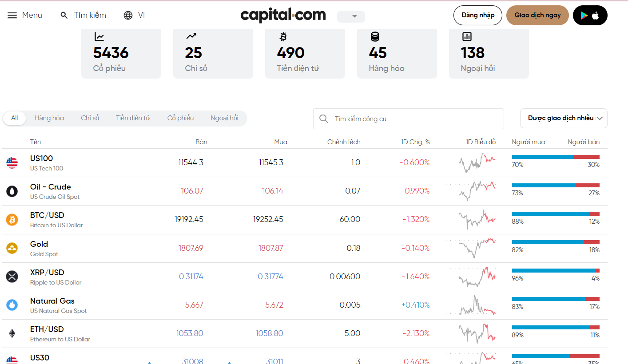Click the Chỉ số trend arrow icon
The width and height of the screenshot is (628, 364).
tap(191, 36)
